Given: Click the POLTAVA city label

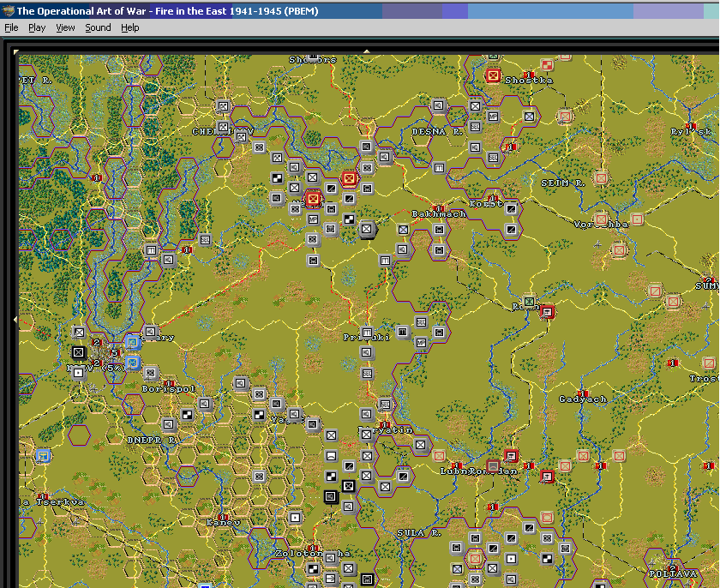Looking at the screenshot, I should click(x=673, y=573).
